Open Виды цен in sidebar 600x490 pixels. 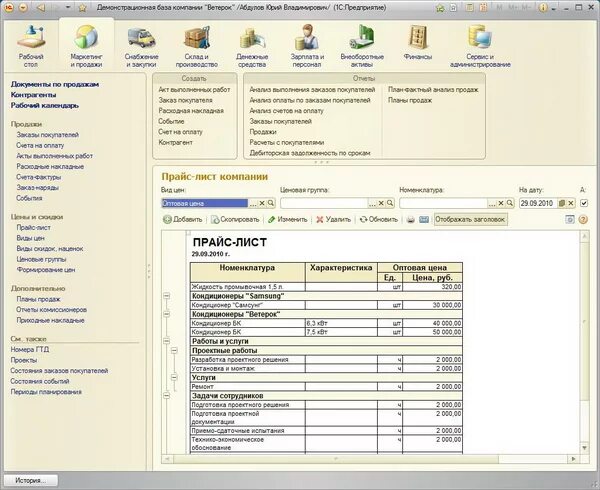click(x=30, y=238)
